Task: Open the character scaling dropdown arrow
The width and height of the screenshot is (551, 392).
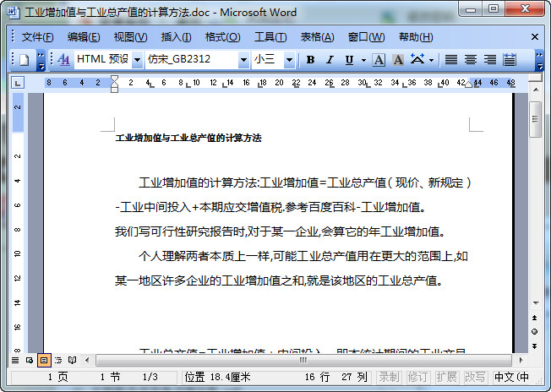Action: click(x=432, y=61)
